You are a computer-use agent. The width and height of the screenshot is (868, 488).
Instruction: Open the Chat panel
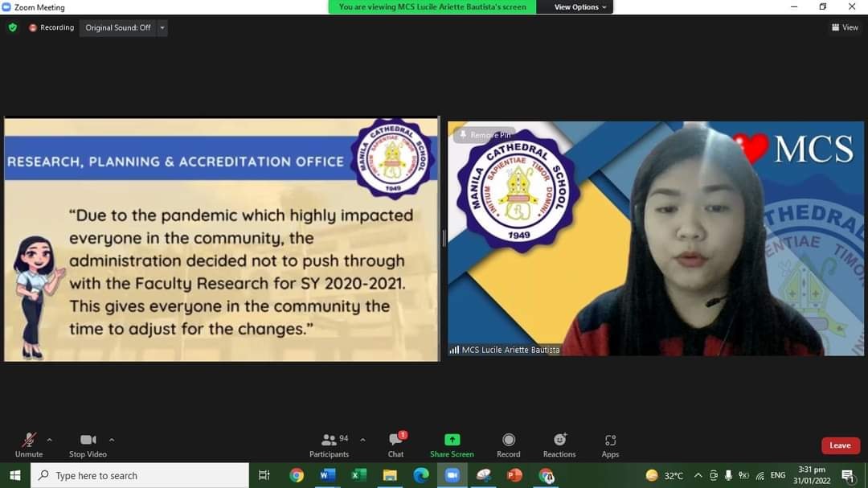point(395,445)
